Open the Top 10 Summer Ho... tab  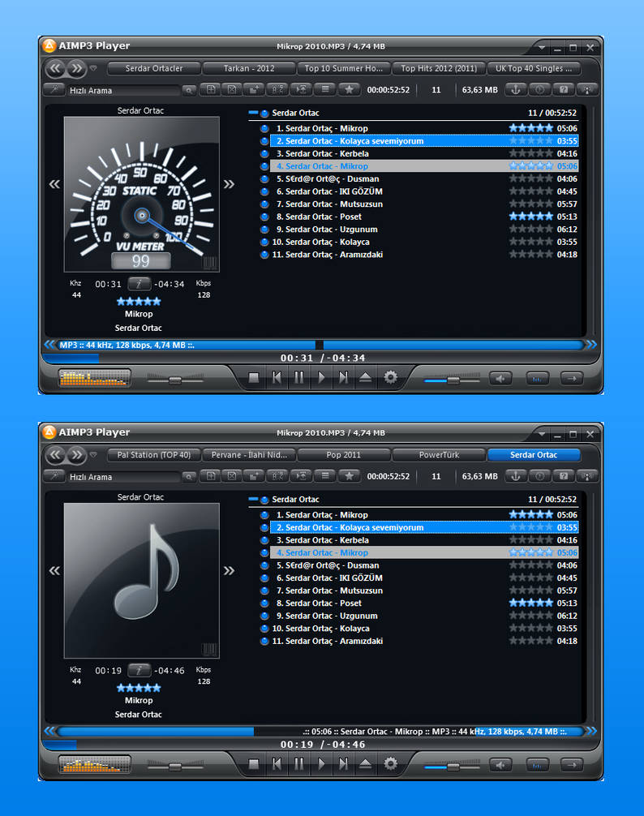343,69
